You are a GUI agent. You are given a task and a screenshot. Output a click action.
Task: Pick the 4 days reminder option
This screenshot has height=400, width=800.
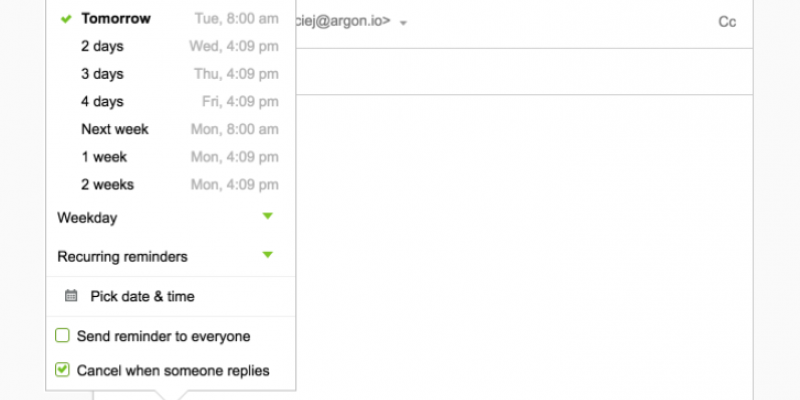pyautogui.click(x=102, y=101)
